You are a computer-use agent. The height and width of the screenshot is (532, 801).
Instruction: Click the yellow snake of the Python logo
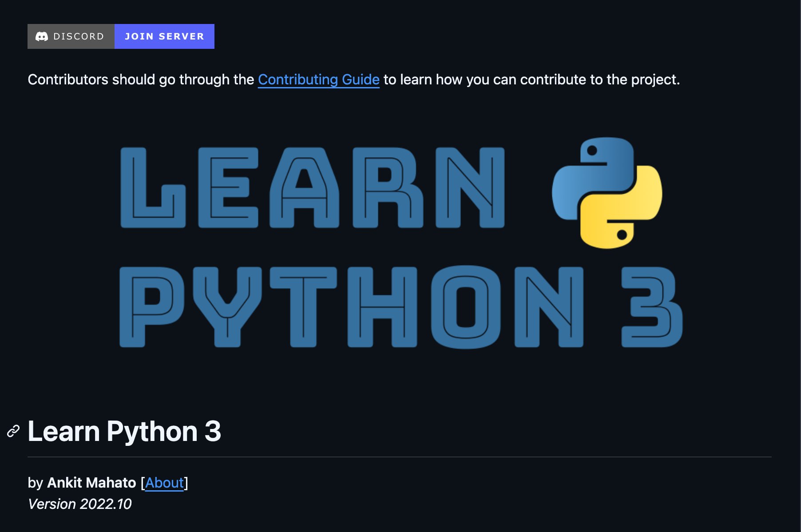[630, 213]
